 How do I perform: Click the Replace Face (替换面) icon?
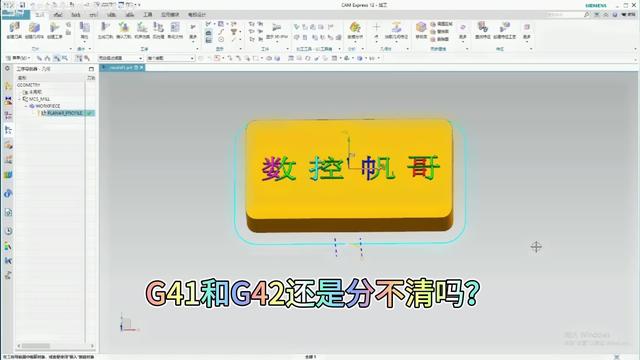[x=433, y=31]
